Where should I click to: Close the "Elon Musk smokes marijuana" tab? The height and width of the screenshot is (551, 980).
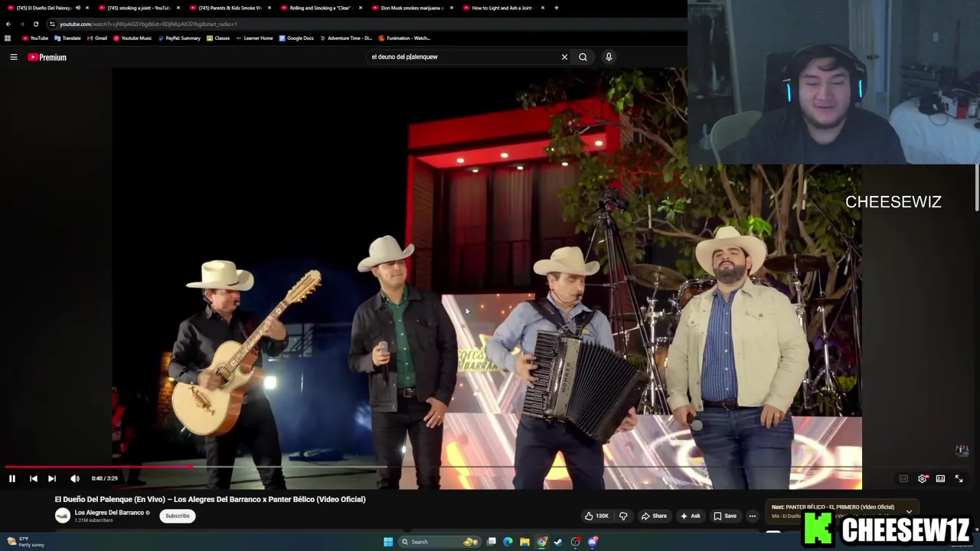pos(452,8)
